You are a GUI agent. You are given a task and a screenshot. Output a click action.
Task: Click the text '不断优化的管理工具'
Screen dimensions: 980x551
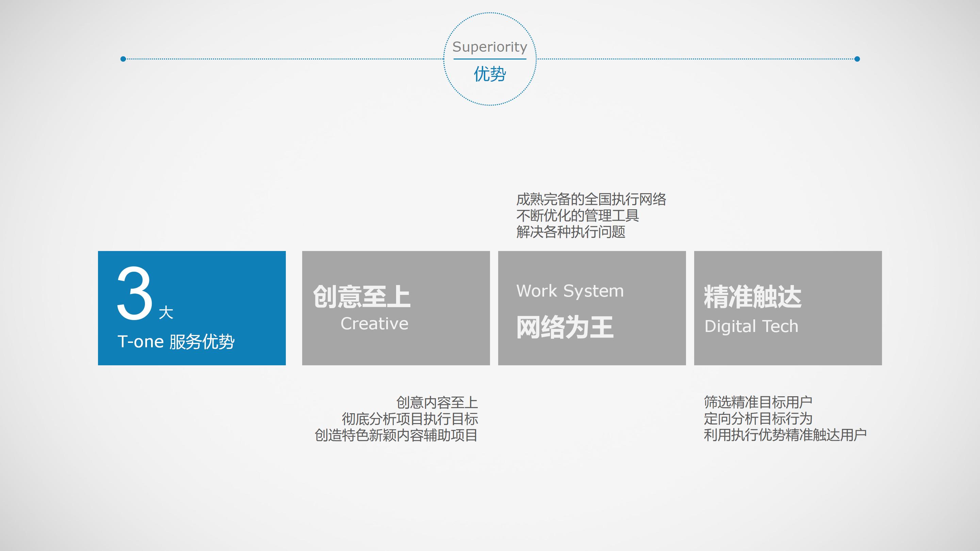[x=577, y=216]
